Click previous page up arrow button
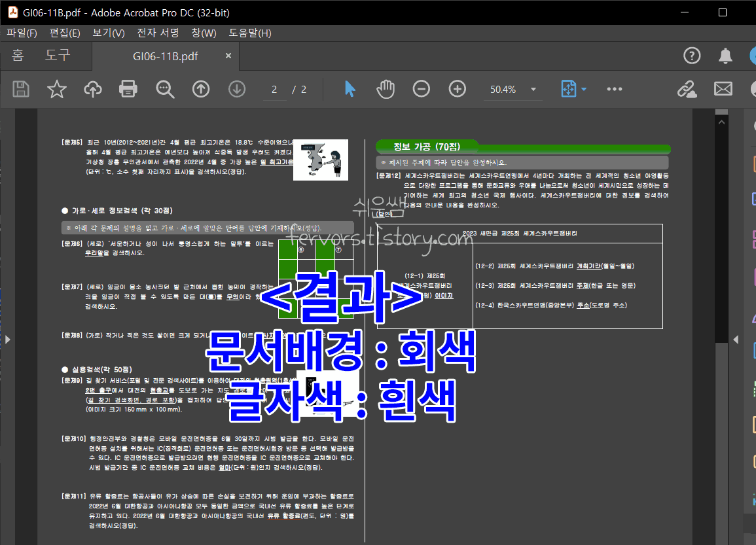Screen dimensions: 756x545 coord(201,89)
